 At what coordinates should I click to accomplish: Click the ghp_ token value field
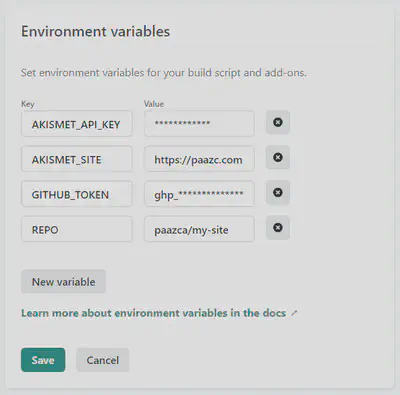(x=199, y=194)
